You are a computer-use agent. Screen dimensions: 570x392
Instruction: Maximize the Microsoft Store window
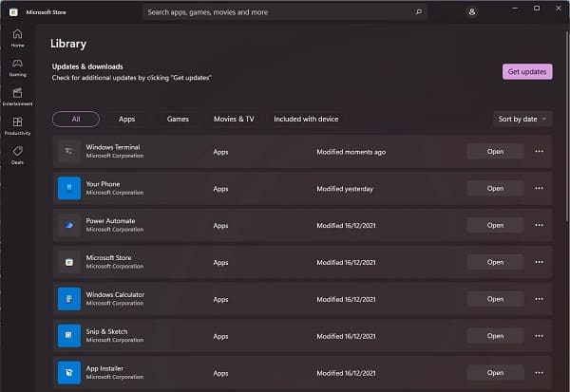point(537,8)
